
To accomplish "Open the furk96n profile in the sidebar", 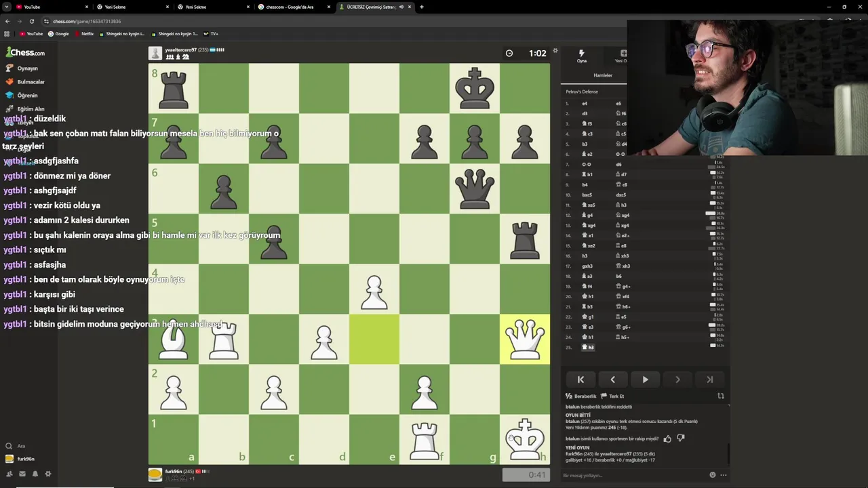I will click(20, 459).
